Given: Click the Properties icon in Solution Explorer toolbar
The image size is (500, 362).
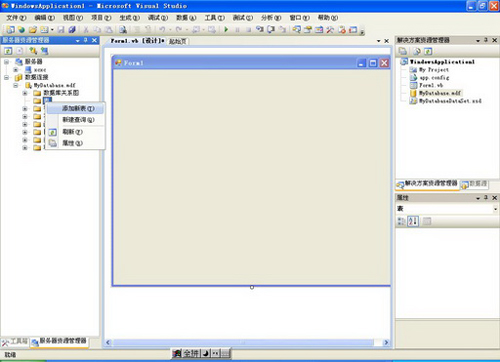Looking at the screenshot, I should tap(403, 51).
